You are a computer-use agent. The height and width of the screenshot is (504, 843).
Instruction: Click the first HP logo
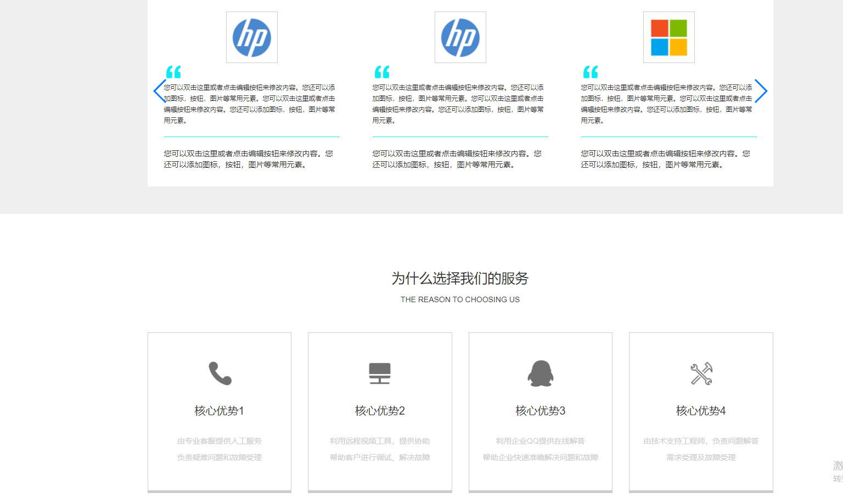pyautogui.click(x=251, y=37)
